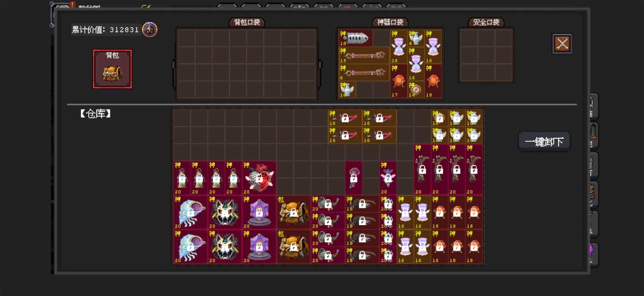The width and height of the screenshot is (644, 296).
Task: Click the 累计价值: 312831 value text
Action: 106,30
